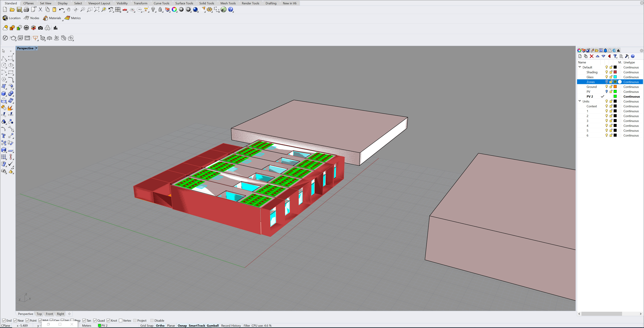Click red color swatch of Shading layer
The height and width of the screenshot is (328, 644).
[x=615, y=72]
